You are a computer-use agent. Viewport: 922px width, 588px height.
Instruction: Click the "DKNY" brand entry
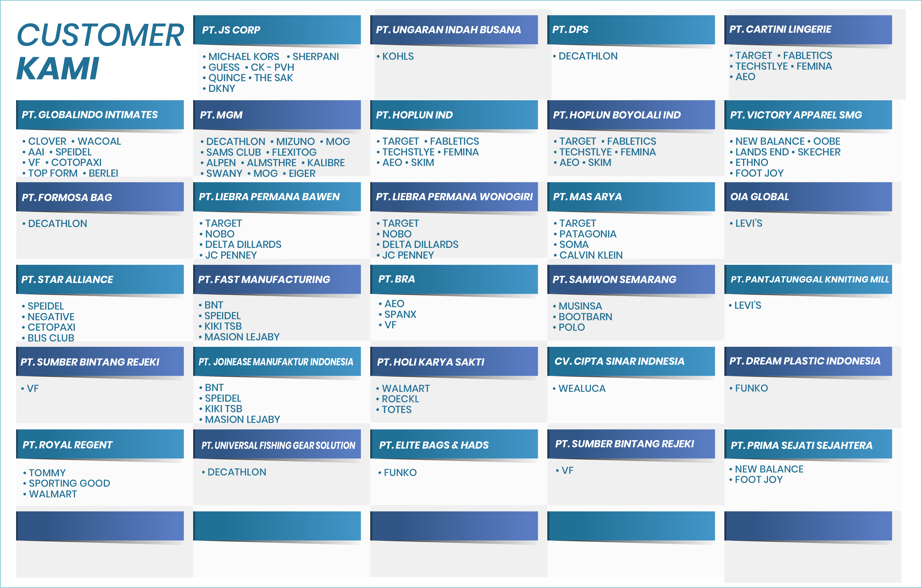click(222, 88)
